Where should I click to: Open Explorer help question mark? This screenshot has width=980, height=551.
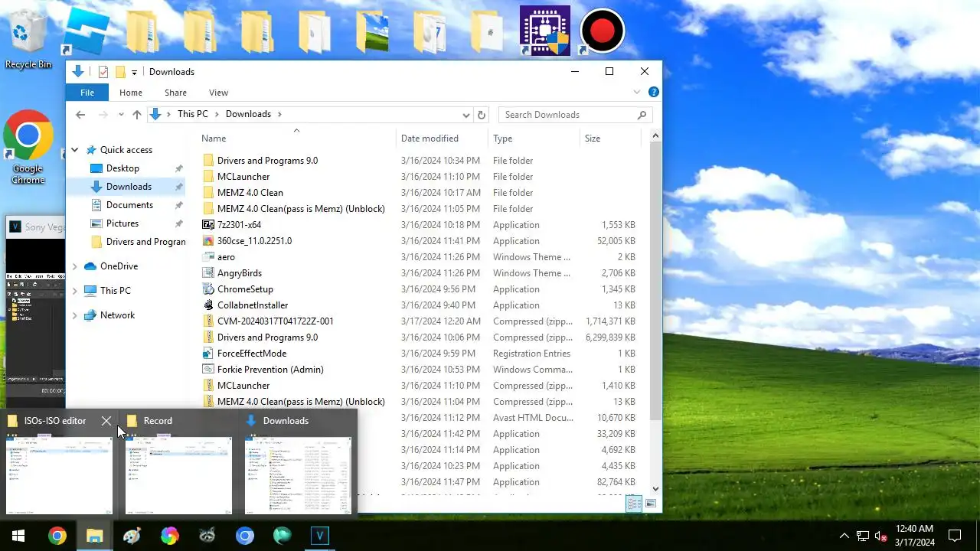point(654,92)
